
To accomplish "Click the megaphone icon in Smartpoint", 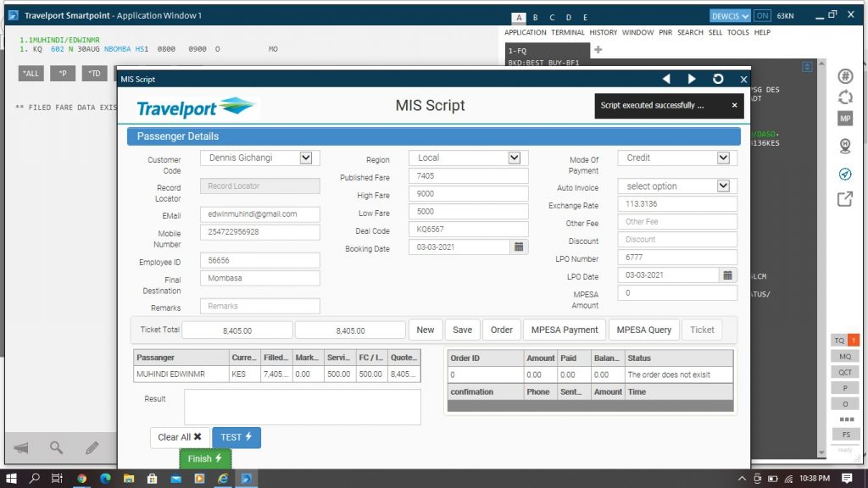I will pyautogui.click(x=21, y=447).
